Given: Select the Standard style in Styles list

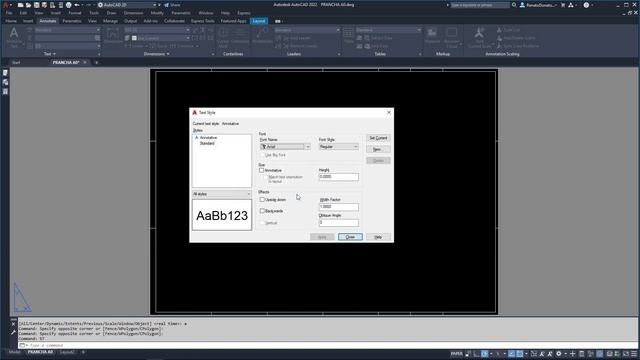Looking at the screenshot, I should [207, 143].
